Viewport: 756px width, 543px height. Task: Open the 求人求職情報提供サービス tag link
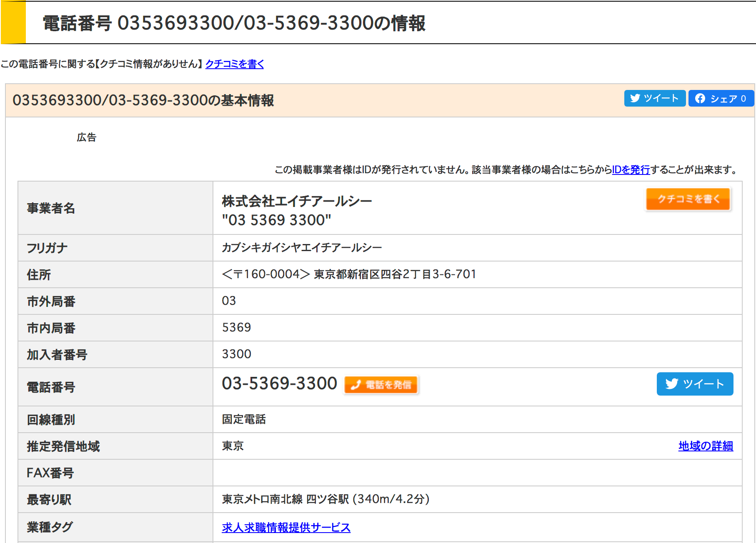pos(286,527)
